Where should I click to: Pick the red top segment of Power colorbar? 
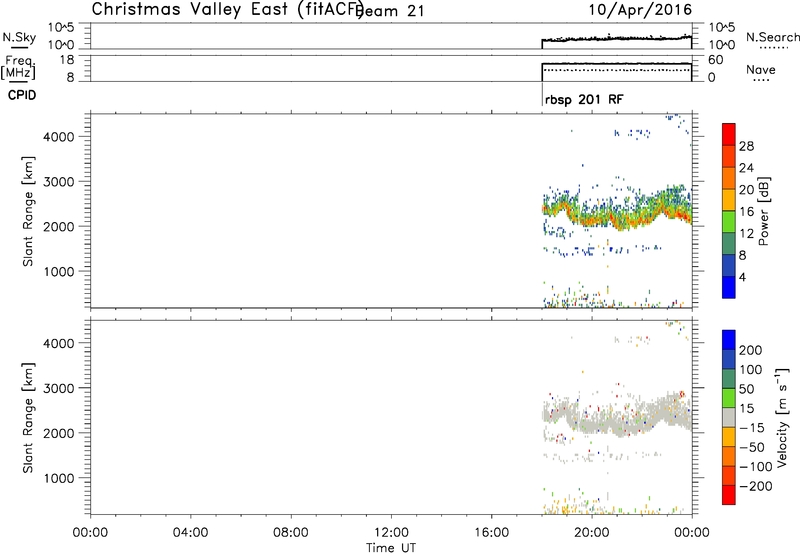pos(729,134)
